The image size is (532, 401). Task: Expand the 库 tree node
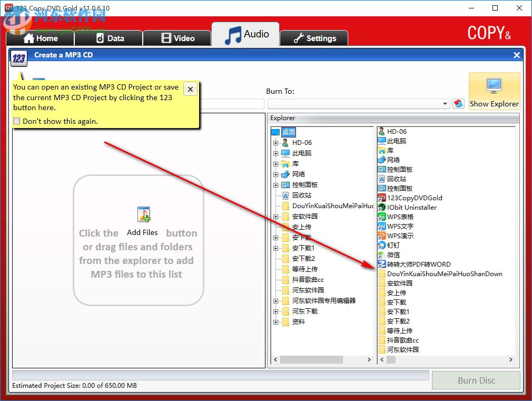(276, 164)
